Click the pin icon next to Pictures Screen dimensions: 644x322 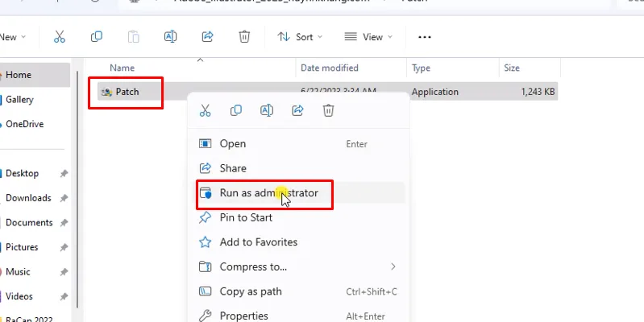(x=64, y=247)
